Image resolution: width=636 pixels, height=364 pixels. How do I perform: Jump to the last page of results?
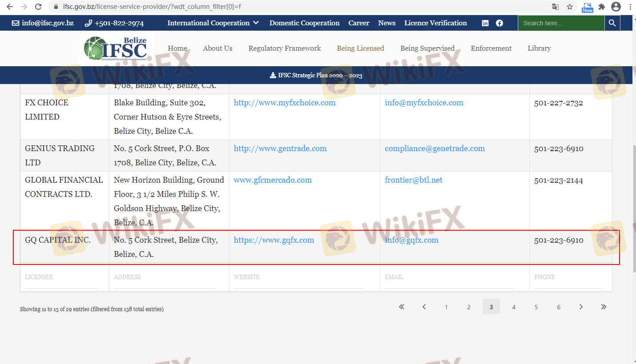[604, 307]
